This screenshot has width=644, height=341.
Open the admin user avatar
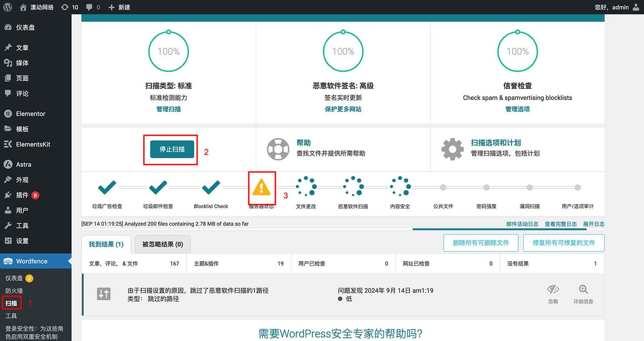[x=636, y=7]
